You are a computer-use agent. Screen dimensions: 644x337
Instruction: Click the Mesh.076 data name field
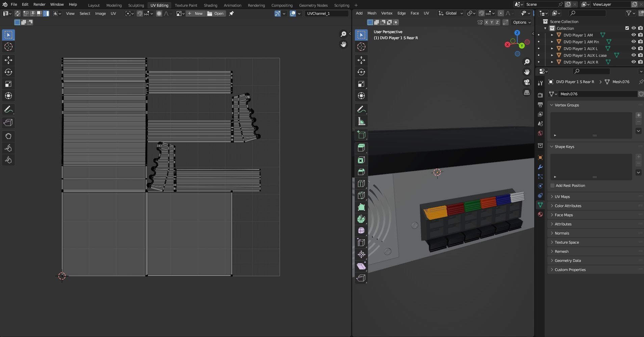[598, 94]
